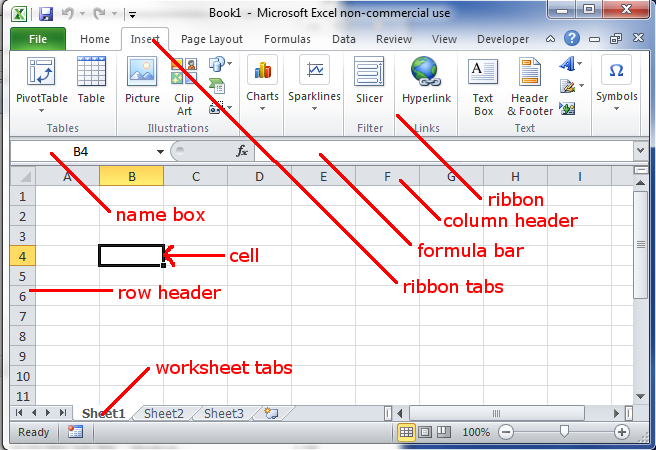
Task: Select the Sheet1 worksheet tab
Action: tap(104, 414)
